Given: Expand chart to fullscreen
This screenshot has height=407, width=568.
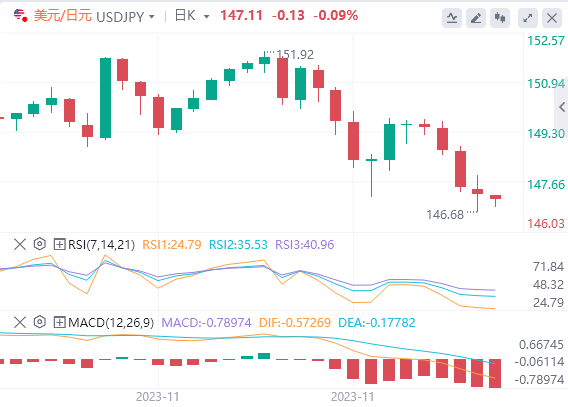Looking at the screenshot, I should tap(528, 18).
